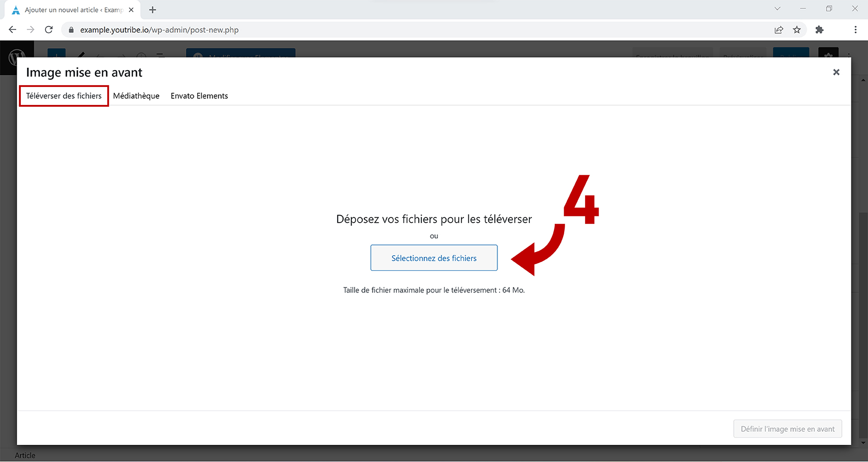
Task: Go back to the previous browser page
Action: pyautogui.click(x=13, y=30)
